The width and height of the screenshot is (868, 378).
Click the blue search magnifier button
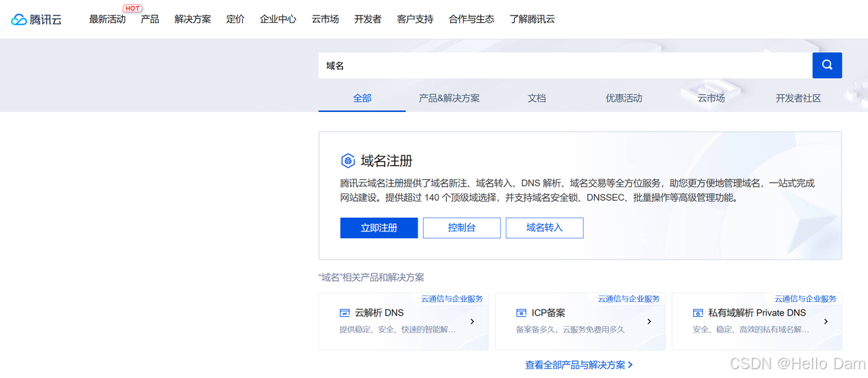827,65
